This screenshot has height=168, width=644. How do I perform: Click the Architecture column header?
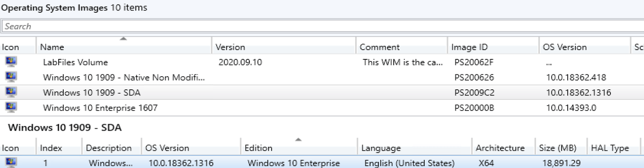pos(500,148)
